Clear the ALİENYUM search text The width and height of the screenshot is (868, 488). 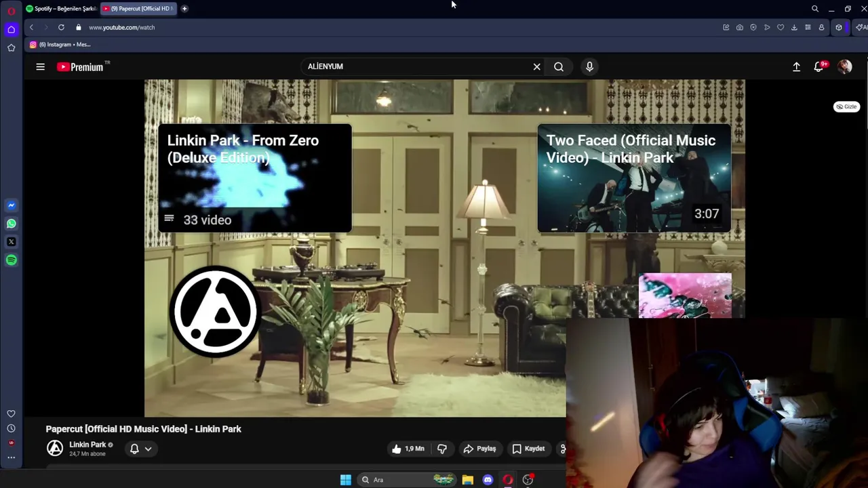[536, 66]
